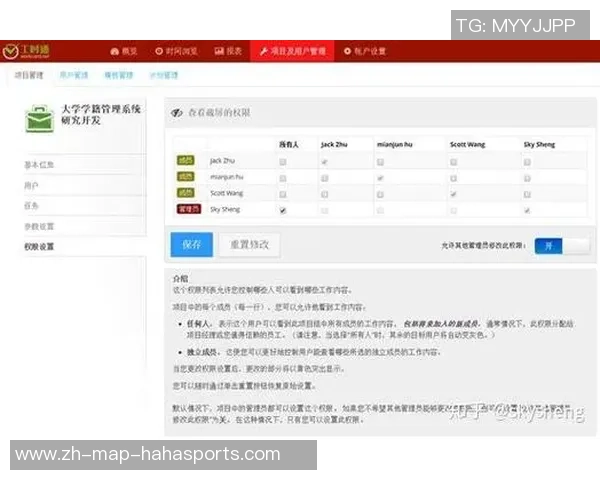Uncheck Jack Zhu box in Jack Zhu row
Image resolution: width=600 pixels, height=480 pixels.
coord(324,162)
